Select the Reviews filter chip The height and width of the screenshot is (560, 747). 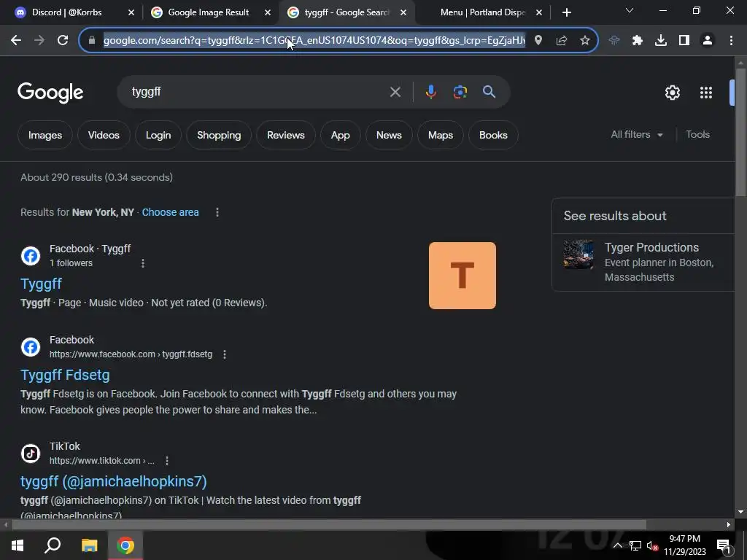(286, 135)
